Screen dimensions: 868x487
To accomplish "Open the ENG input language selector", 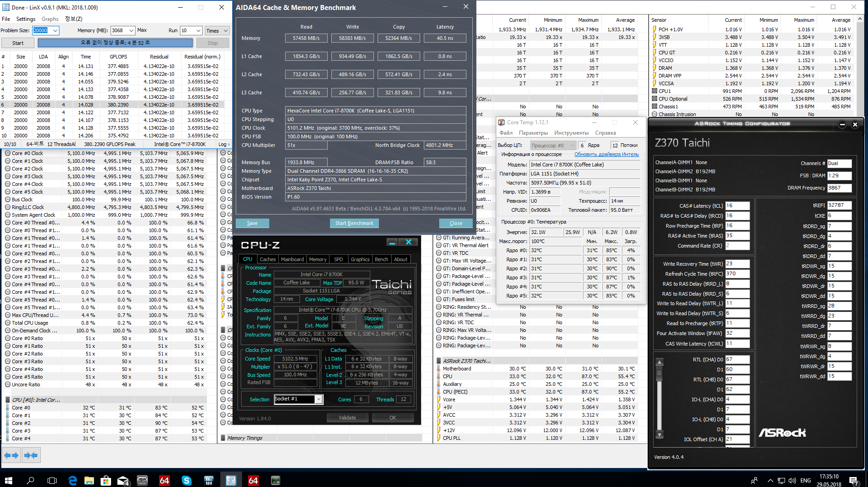I will coord(805,481).
